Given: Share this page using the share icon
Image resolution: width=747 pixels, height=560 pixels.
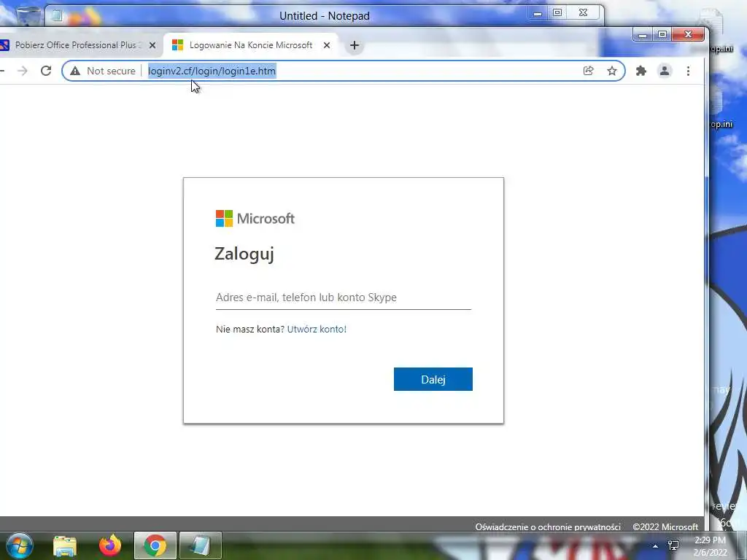Looking at the screenshot, I should click(x=589, y=71).
